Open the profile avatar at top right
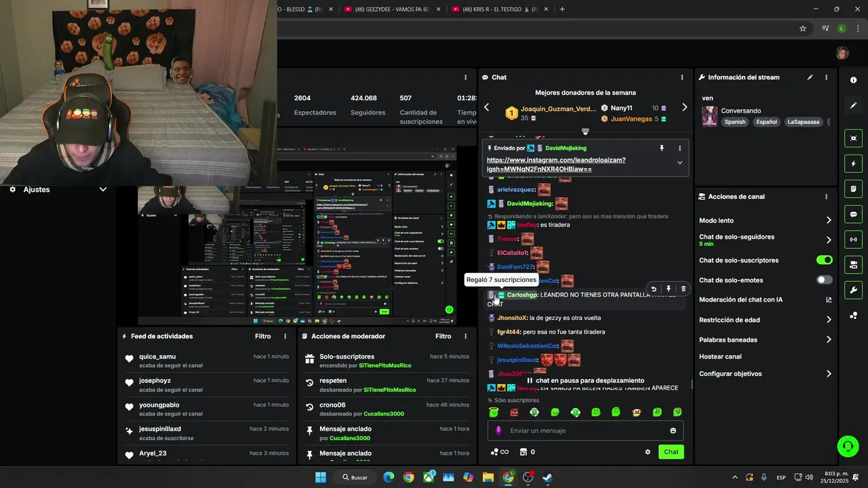 coord(842,54)
